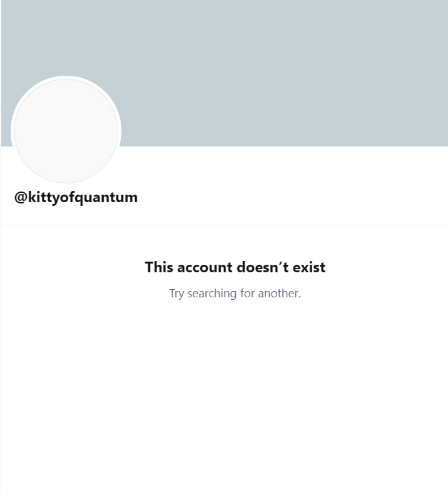The height and width of the screenshot is (492, 448).
Task: Click the word "account" in the heading
Action: [x=205, y=267]
